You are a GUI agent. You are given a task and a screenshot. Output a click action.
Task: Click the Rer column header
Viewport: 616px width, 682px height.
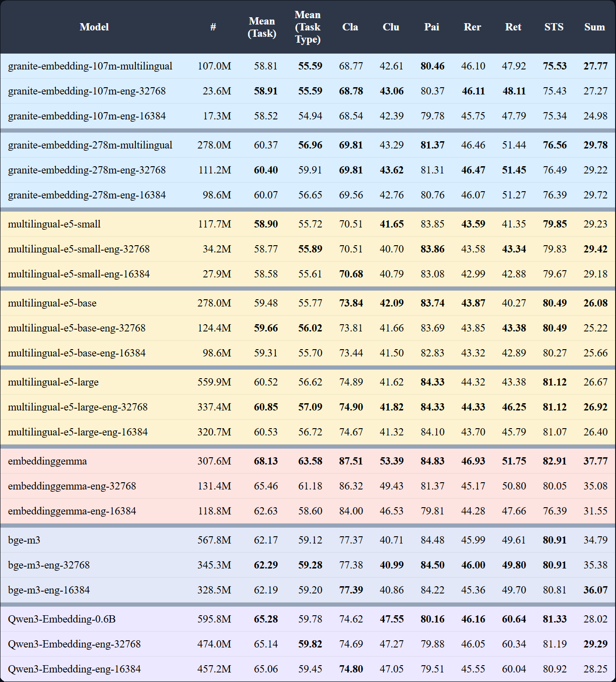[x=472, y=27]
